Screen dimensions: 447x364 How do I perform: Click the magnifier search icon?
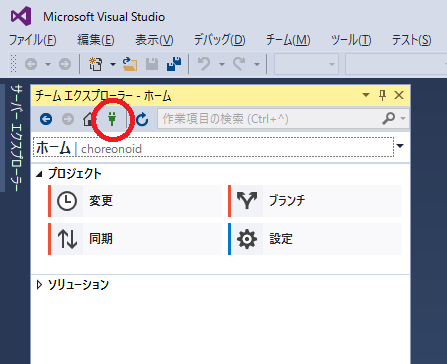coord(389,118)
